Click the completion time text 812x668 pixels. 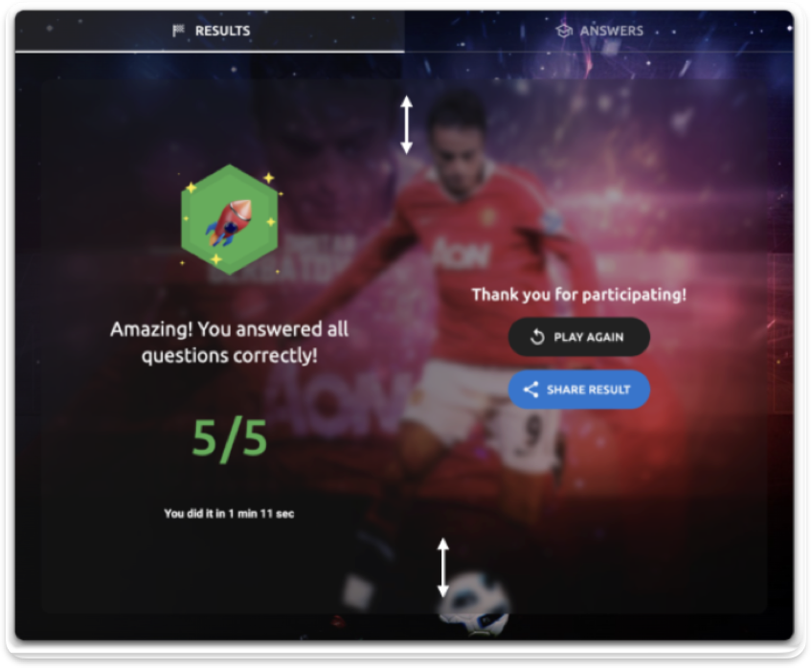coord(229,514)
